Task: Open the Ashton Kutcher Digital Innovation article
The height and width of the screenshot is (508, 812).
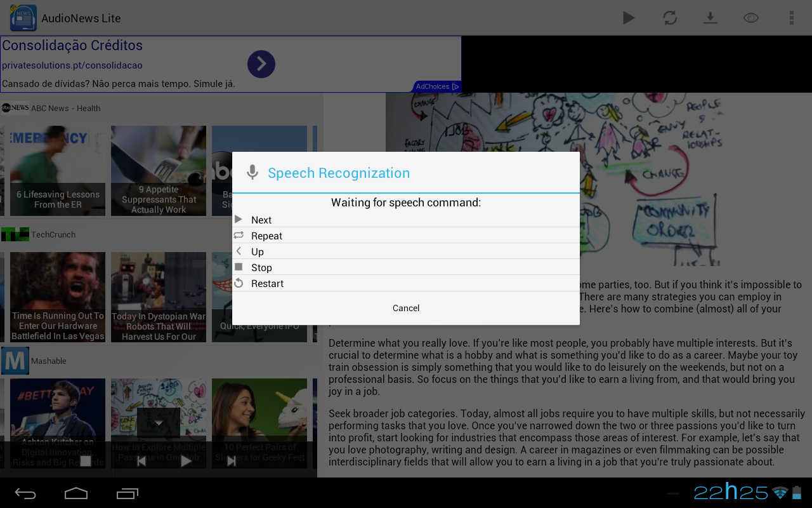Action: tap(58, 424)
